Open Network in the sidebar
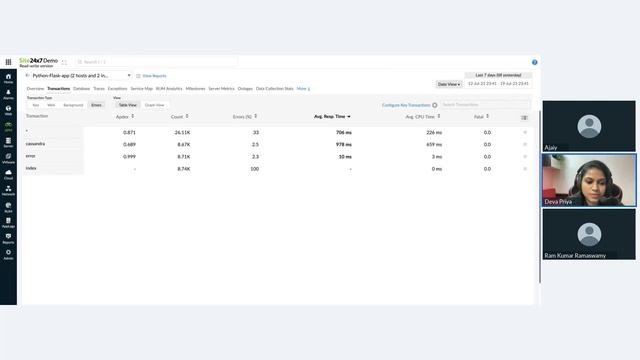This screenshot has width=640, height=360. pos(8,191)
